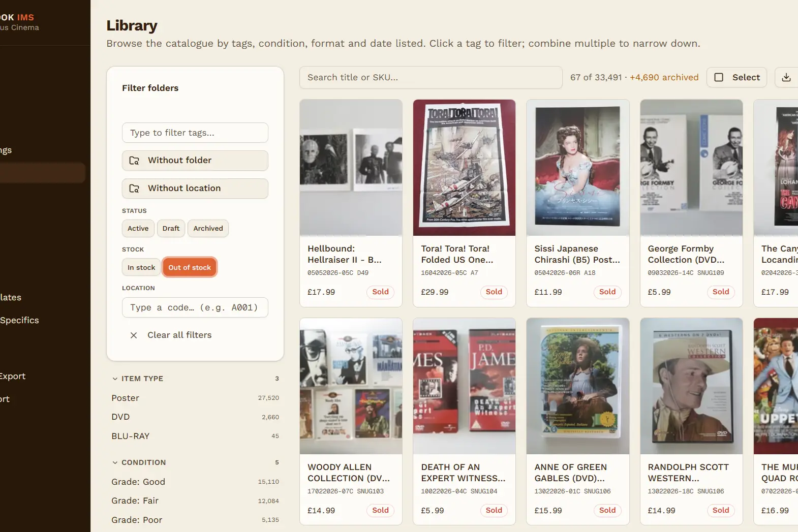Click the Sold badge on George Formby card

[x=721, y=292]
